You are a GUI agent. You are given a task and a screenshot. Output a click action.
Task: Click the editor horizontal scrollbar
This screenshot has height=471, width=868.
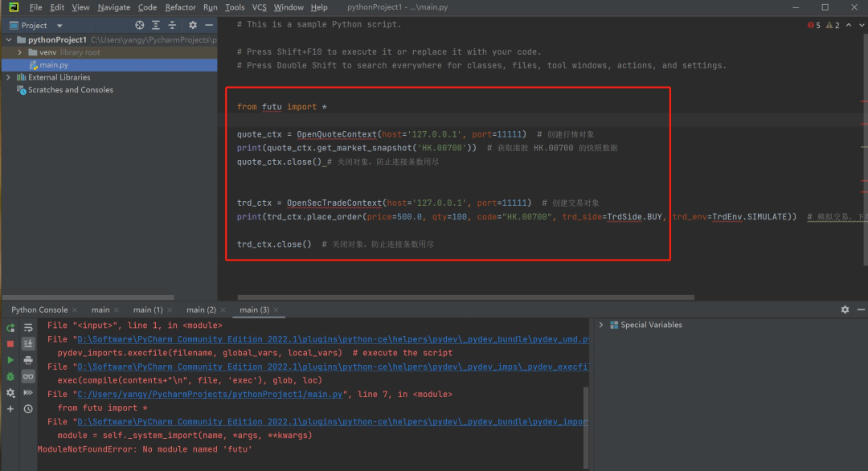pos(465,297)
